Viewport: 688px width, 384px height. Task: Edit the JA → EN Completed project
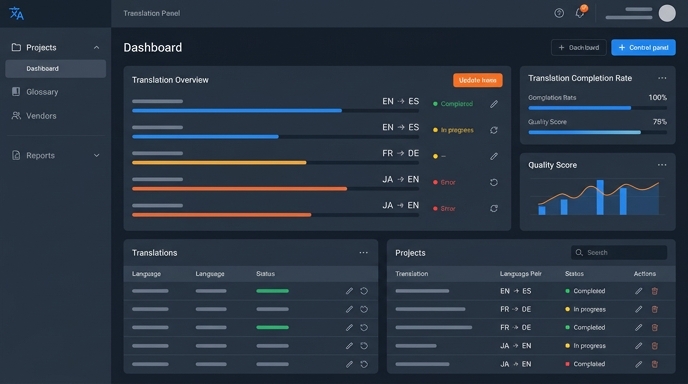638,364
